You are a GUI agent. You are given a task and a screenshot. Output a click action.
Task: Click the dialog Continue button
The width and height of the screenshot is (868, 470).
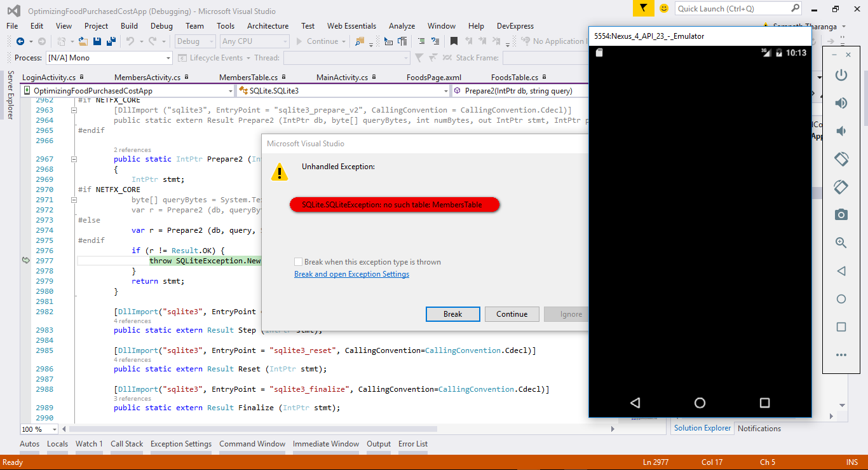(x=512, y=314)
